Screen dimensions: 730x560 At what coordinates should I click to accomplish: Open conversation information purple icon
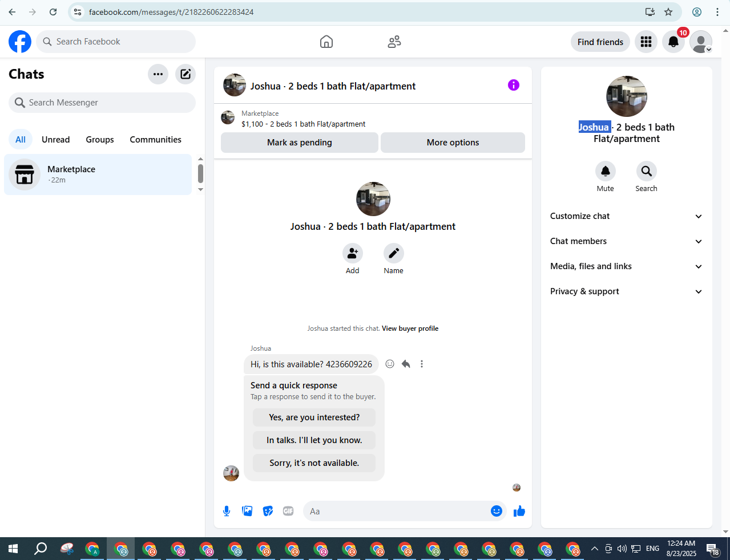pos(514,85)
